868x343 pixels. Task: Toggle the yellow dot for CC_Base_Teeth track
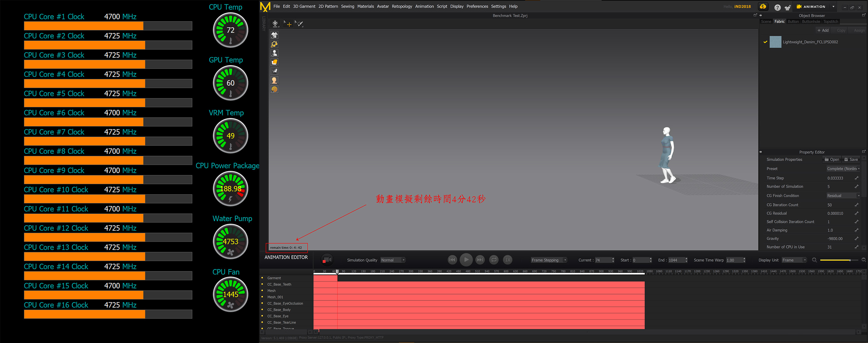pos(262,284)
